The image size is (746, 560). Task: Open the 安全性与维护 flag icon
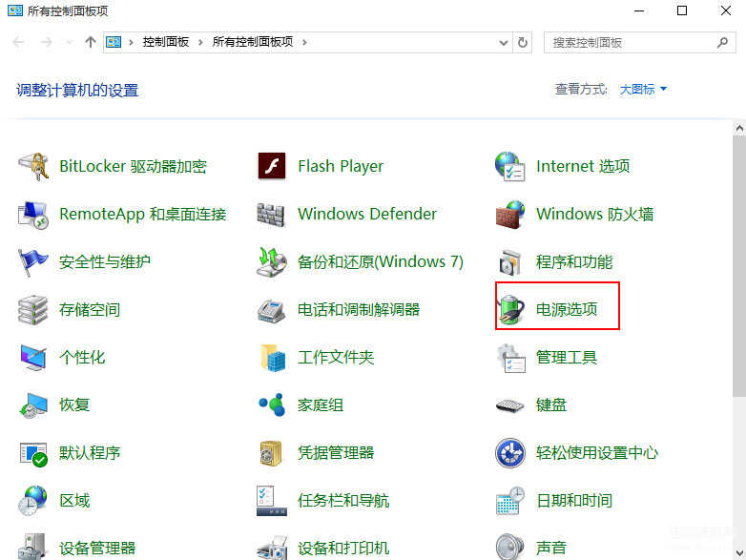(32, 262)
